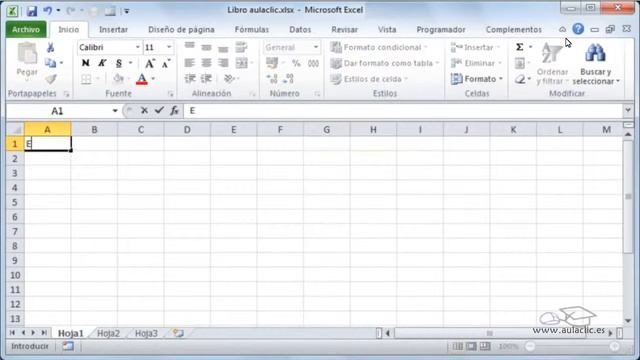Toggle bold (N) formatting

(x=85, y=63)
